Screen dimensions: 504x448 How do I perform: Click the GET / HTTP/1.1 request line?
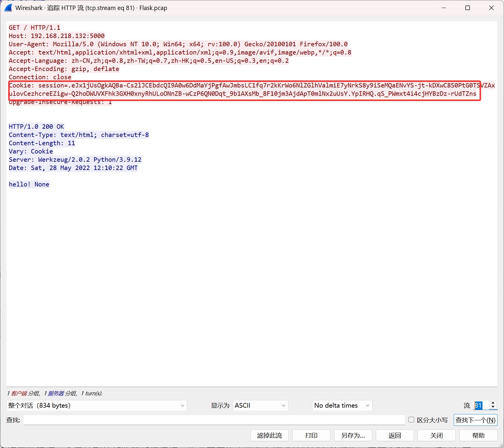click(34, 28)
